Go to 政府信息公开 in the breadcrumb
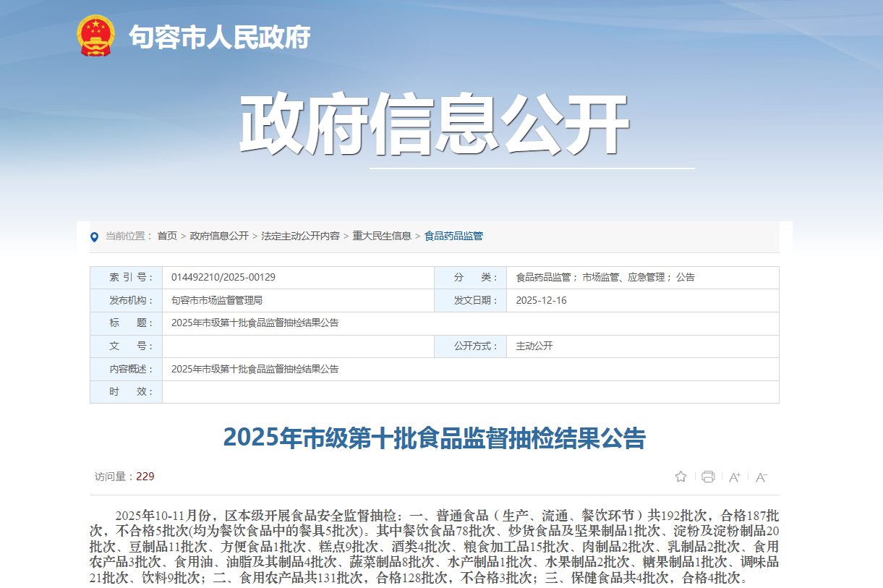 click(219, 236)
